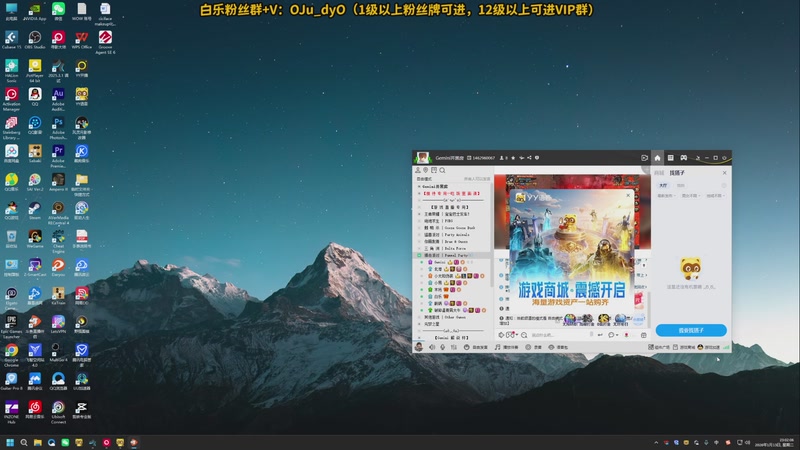The image size is (800, 450).
Task: Launch Adobe Photoshop from the desktop
Action: pyautogui.click(x=58, y=128)
